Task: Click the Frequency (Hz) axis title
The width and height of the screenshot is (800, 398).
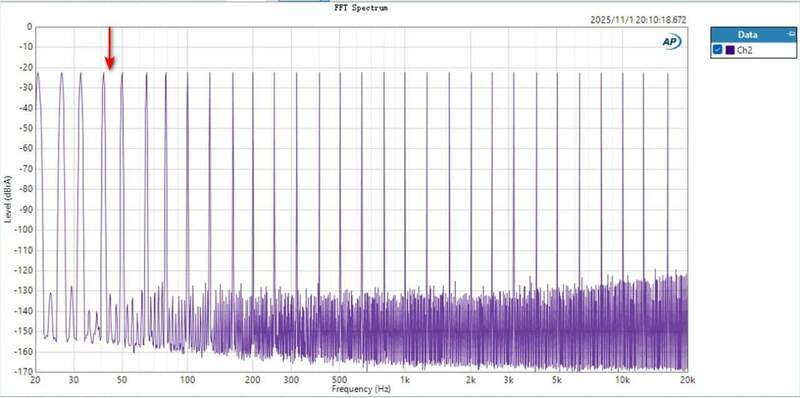Action: pyautogui.click(x=361, y=389)
